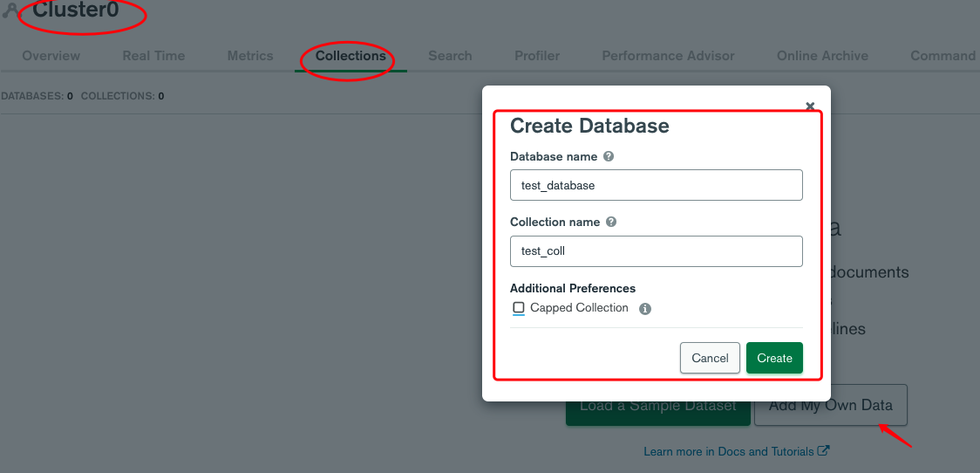Open the Real Time tab

pyautogui.click(x=153, y=56)
